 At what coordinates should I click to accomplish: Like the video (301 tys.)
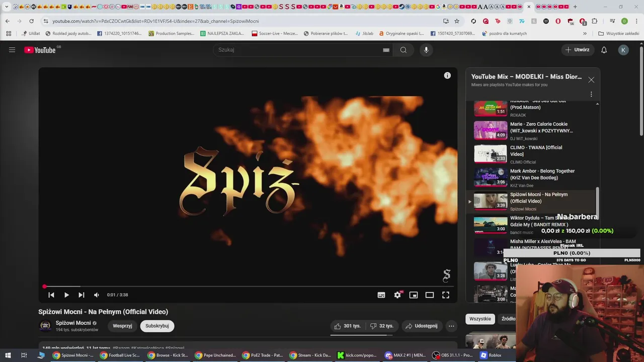pos(347,326)
